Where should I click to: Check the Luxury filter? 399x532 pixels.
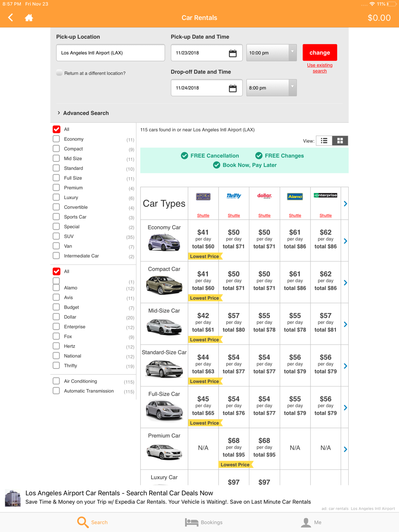[56, 197]
